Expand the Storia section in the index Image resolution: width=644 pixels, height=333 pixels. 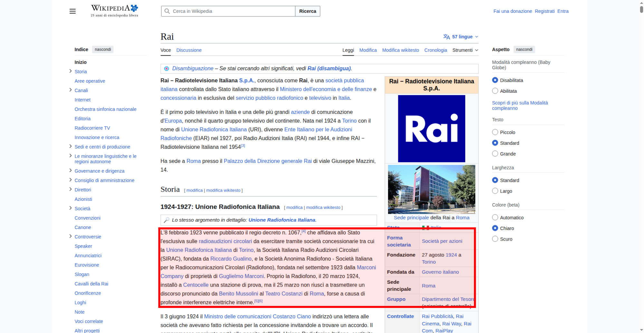point(71,71)
